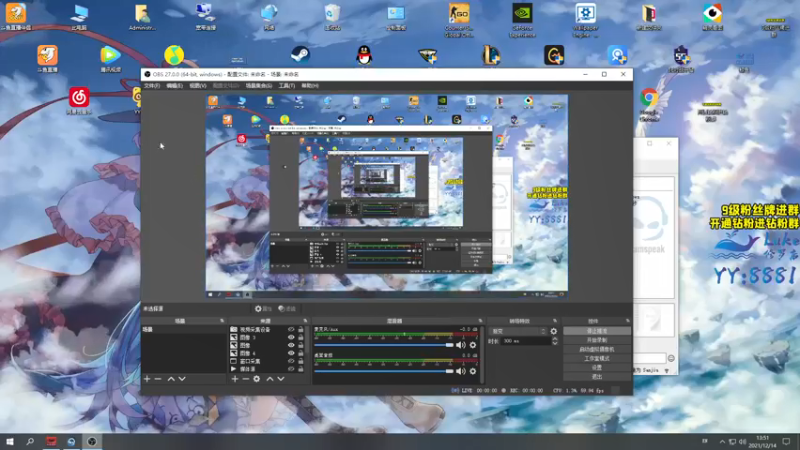Pop out the Scene Transitions (转场特效) dock

[x=555, y=321]
